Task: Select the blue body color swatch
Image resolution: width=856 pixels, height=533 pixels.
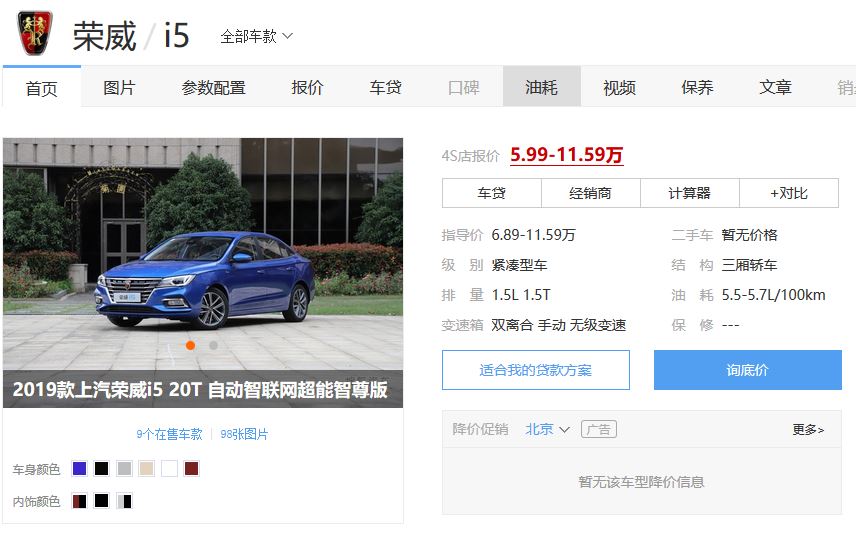Action: (79, 469)
